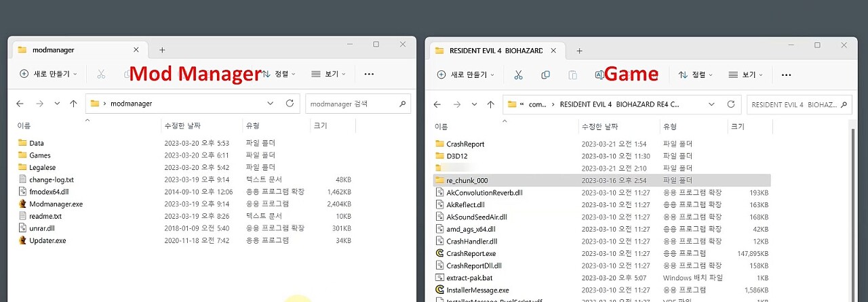868x302 pixels.
Task: Switch to the modmanager tab
Action: [79, 49]
